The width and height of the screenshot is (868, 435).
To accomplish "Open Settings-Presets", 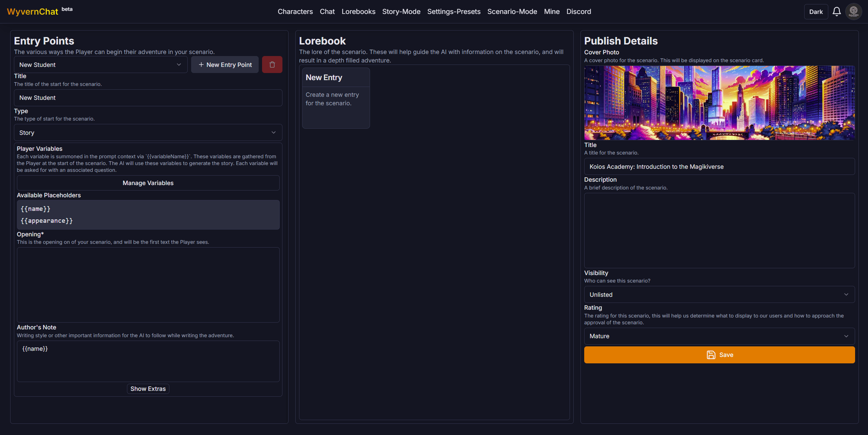I will 454,12.
